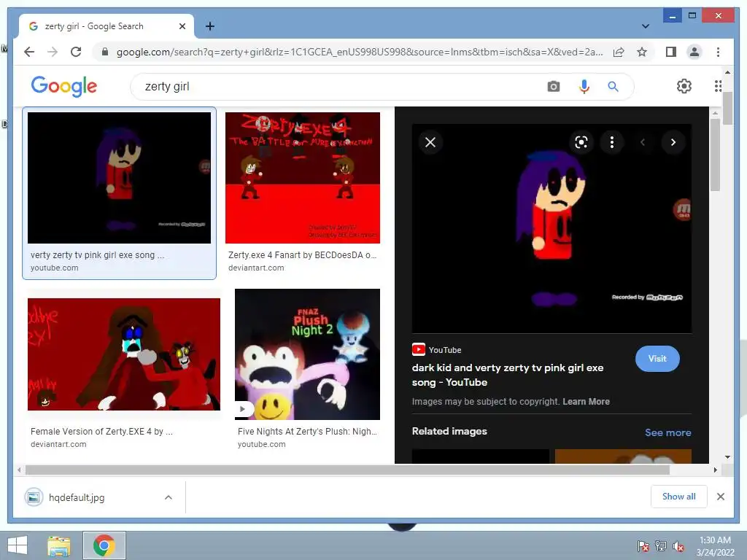Share this page via address bar icon
747x560 pixels.
[619, 52]
